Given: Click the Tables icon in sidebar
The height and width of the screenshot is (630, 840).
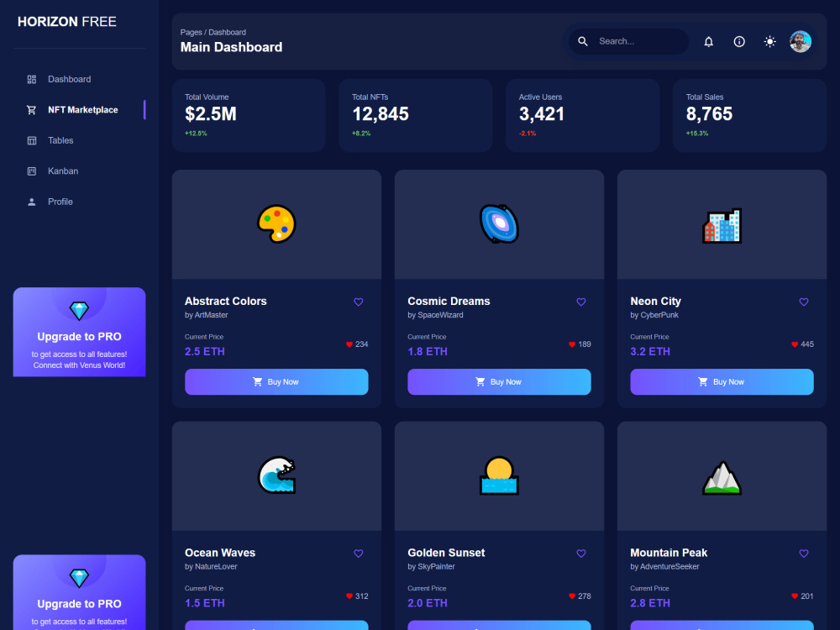Looking at the screenshot, I should click(x=32, y=140).
